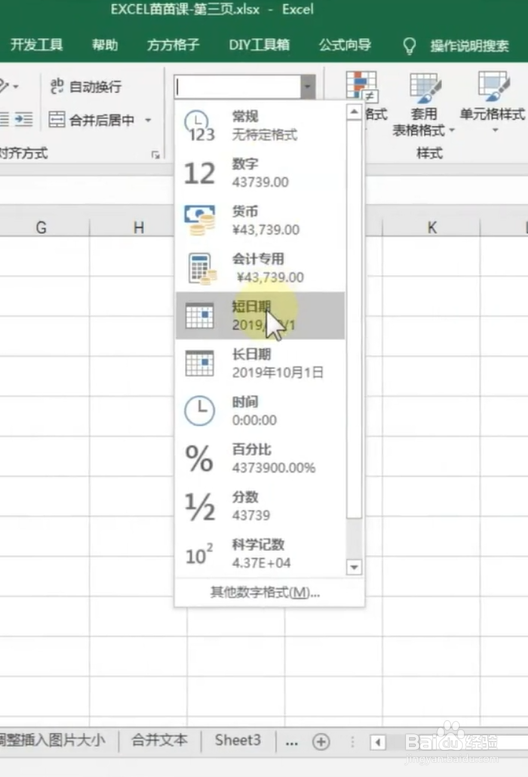Click the number format input box

[x=237, y=87]
